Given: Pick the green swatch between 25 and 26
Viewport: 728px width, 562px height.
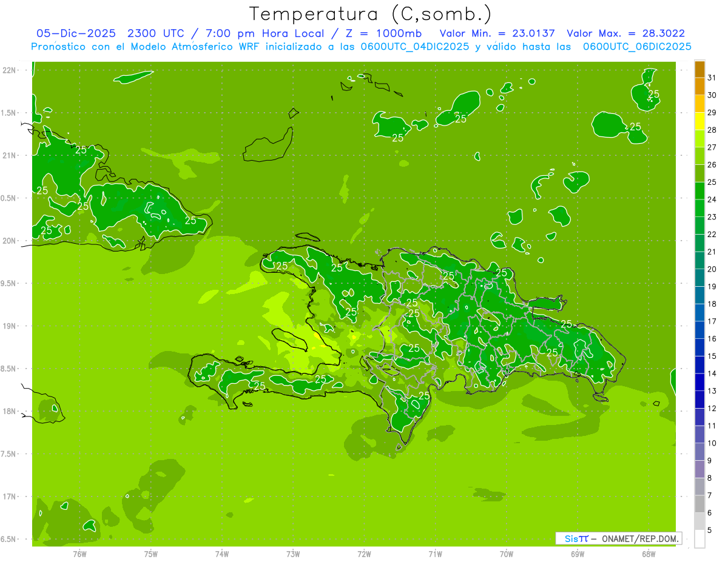Looking at the screenshot, I should click(699, 173).
